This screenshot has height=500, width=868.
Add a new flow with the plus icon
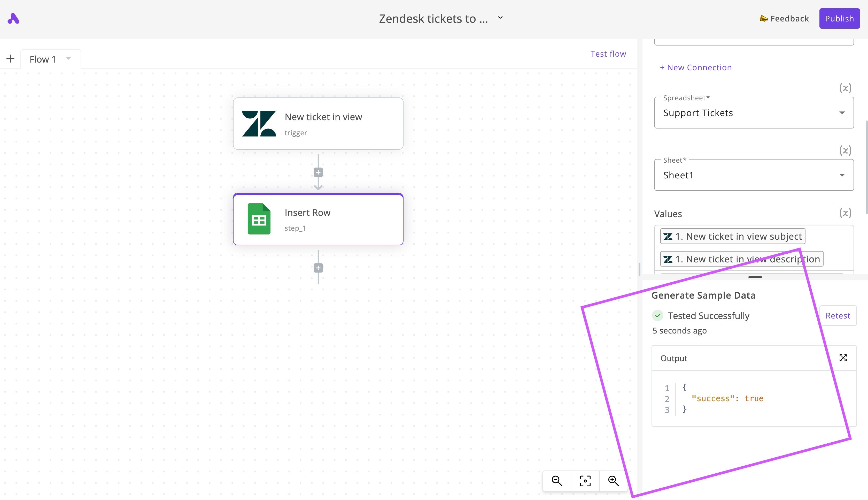pos(10,59)
